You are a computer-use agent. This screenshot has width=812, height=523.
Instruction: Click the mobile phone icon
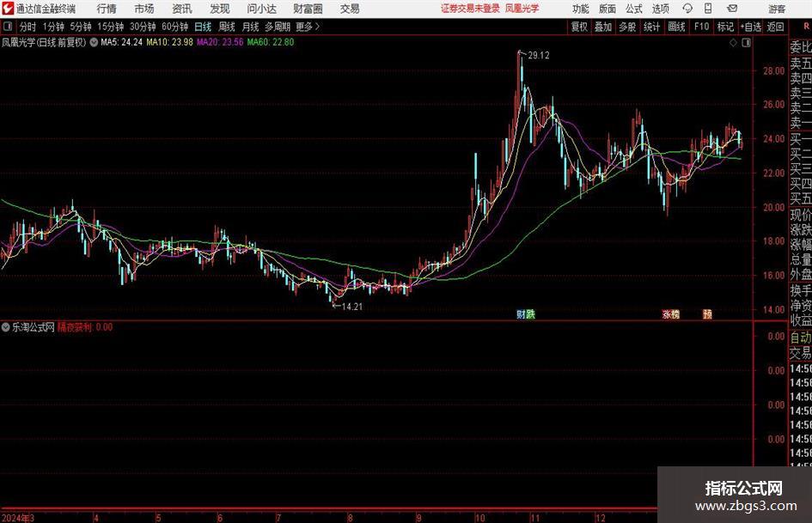pos(708,9)
